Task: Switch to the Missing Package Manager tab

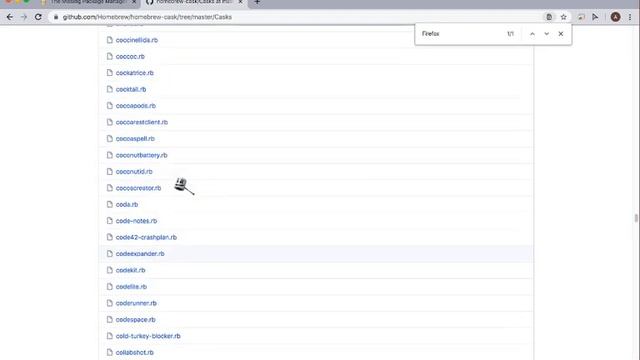Action: click(88, 2)
